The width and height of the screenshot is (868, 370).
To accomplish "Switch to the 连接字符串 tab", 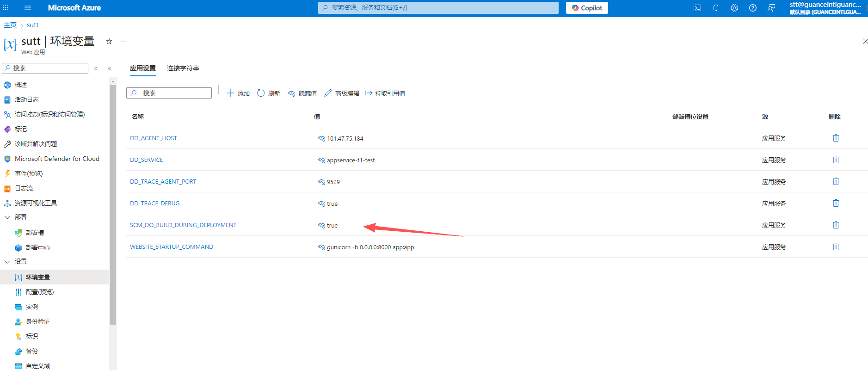I will tap(183, 68).
